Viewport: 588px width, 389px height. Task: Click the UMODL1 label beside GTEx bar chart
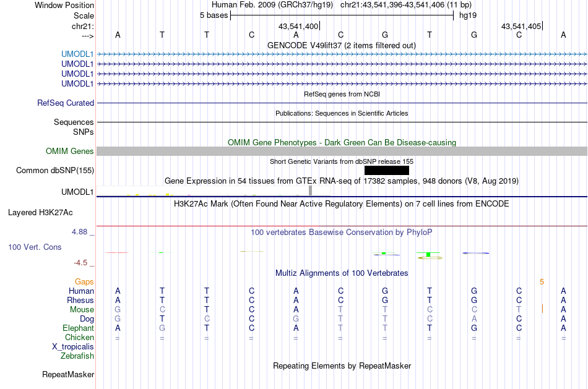(x=77, y=192)
